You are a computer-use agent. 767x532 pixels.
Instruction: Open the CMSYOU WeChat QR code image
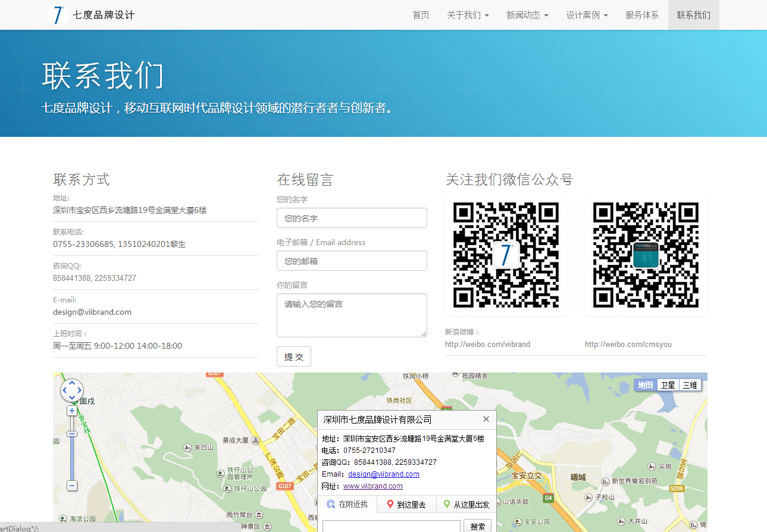click(646, 255)
